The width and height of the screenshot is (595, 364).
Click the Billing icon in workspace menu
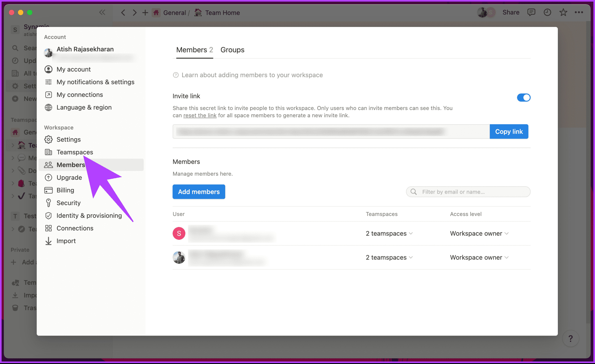(49, 190)
